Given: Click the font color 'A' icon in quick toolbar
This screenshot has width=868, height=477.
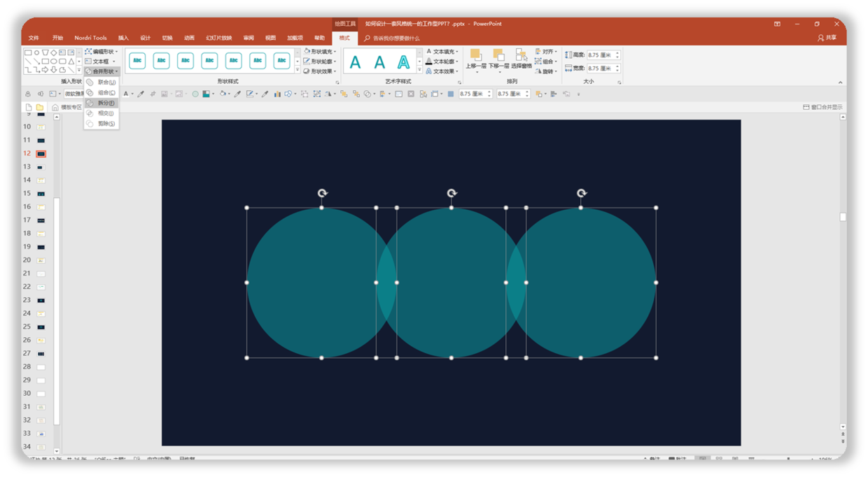Looking at the screenshot, I should (126, 94).
